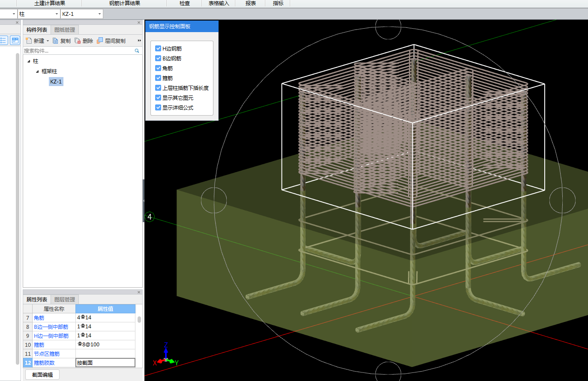Click the 钢筋显示控制面板 title bar
Viewport: 588px width, 381px height.
tap(182, 27)
